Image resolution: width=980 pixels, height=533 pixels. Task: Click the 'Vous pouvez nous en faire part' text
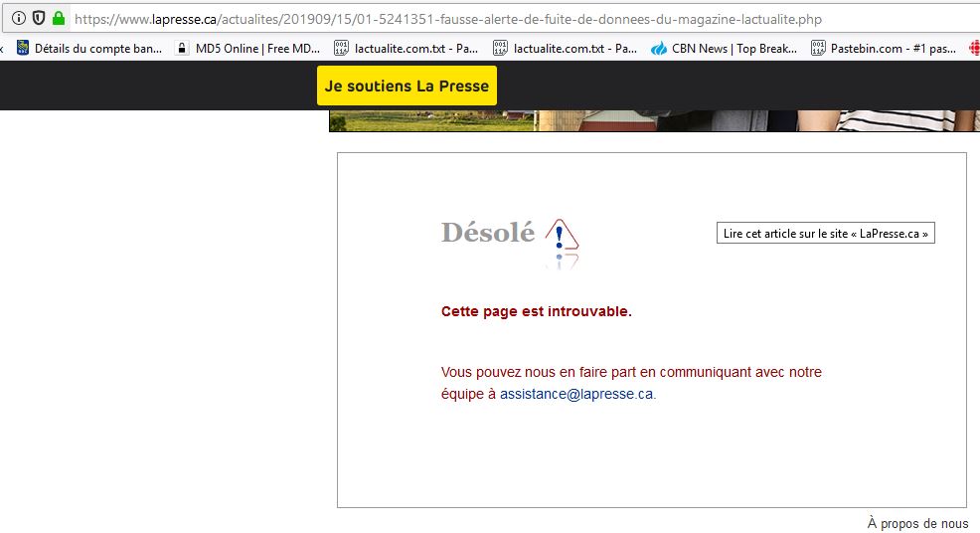631,372
